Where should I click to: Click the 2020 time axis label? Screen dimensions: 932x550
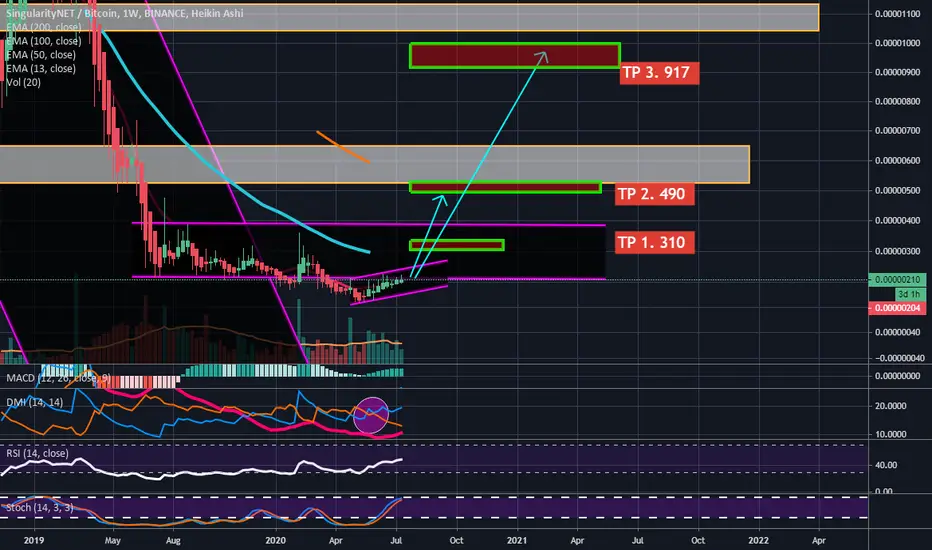click(x=275, y=540)
